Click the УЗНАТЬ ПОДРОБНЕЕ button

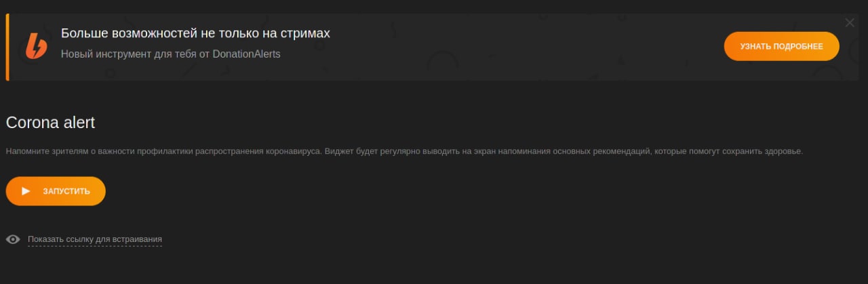click(x=781, y=47)
